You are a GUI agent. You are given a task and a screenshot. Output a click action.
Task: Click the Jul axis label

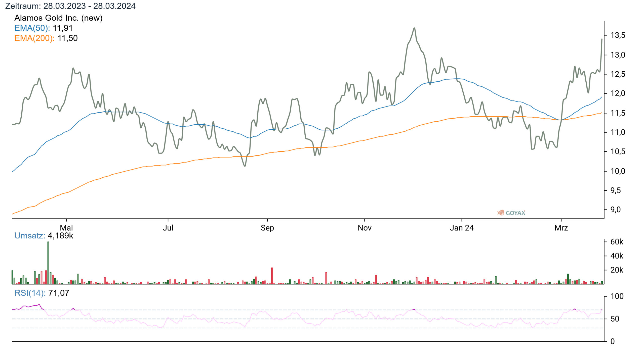[168, 228]
